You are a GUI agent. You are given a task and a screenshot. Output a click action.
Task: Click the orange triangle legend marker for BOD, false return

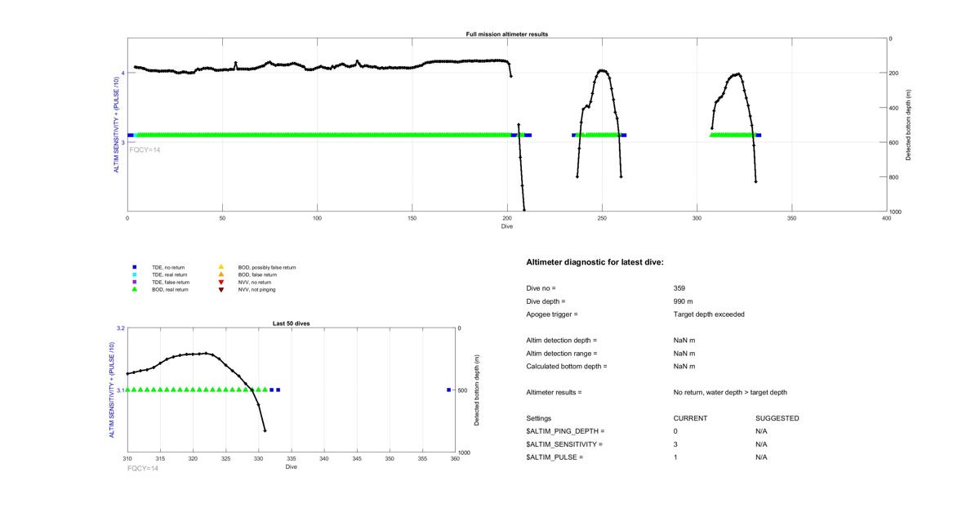(x=220, y=274)
